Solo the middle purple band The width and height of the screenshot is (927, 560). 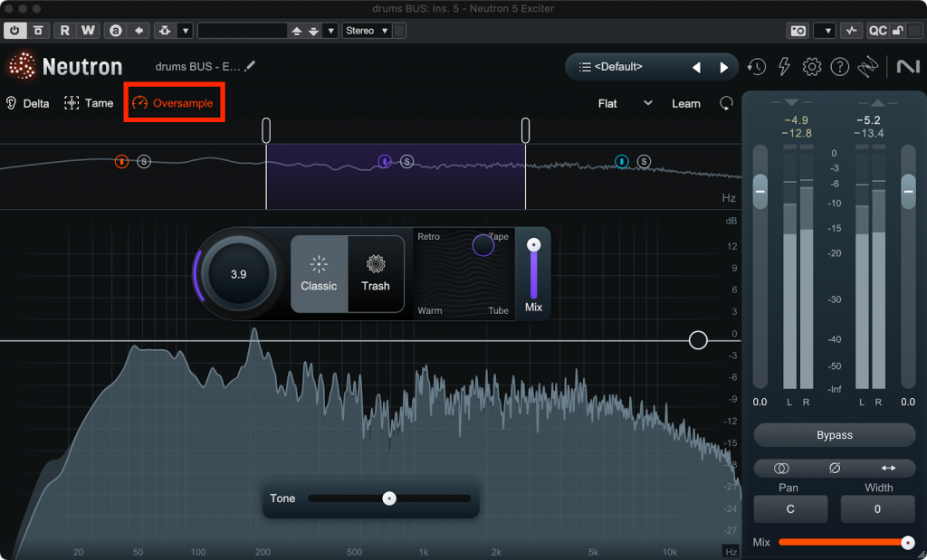click(x=406, y=162)
